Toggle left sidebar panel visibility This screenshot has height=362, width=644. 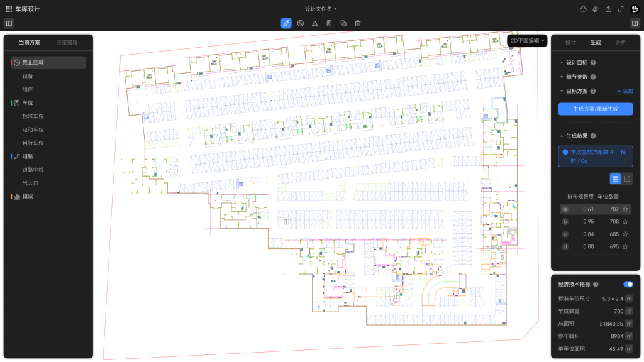point(9,23)
